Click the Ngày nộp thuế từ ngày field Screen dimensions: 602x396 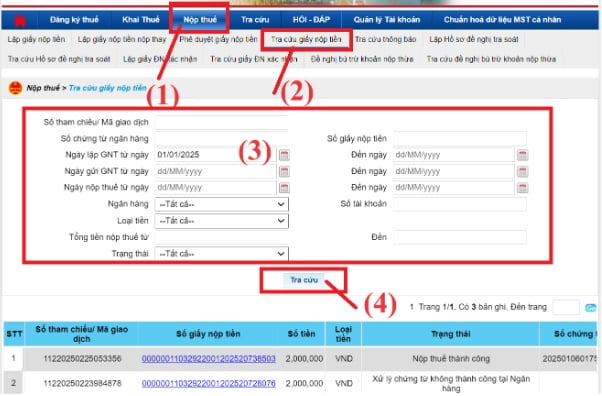(215, 187)
